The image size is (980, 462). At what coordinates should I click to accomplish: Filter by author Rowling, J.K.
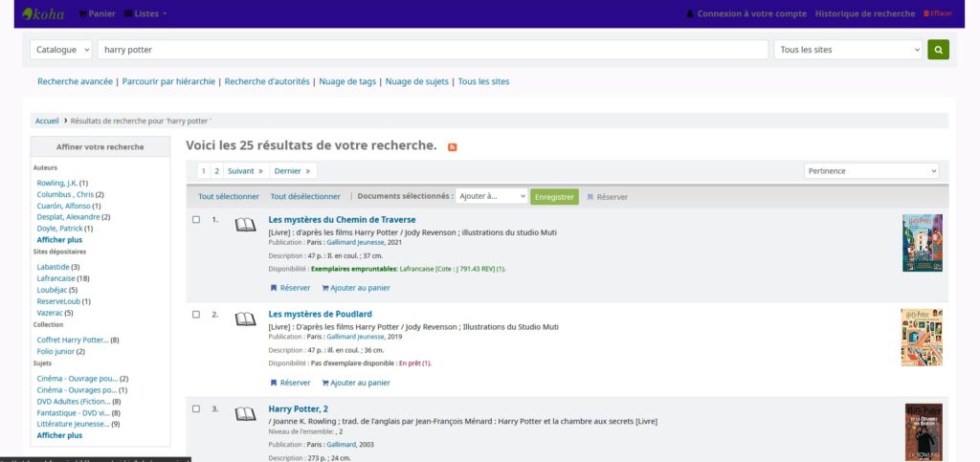(x=56, y=183)
